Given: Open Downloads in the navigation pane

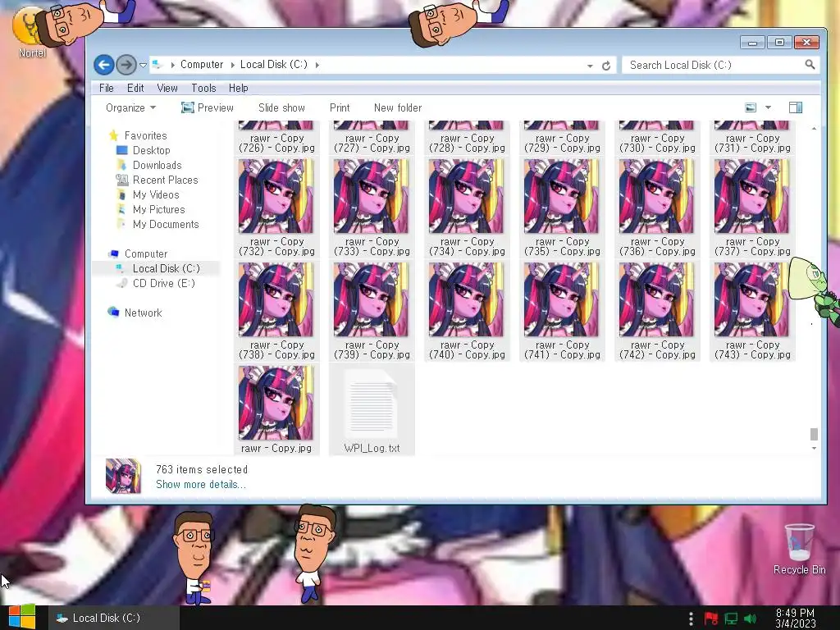Looking at the screenshot, I should (x=157, y=165).
